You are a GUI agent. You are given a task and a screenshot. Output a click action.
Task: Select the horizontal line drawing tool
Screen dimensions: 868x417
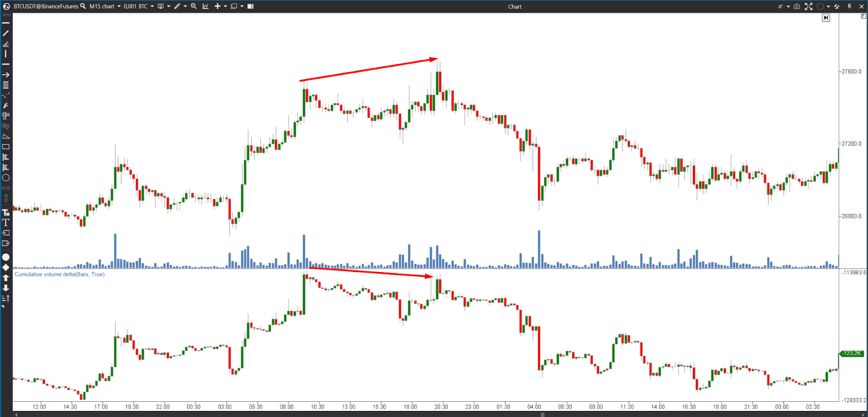pos(6,23)
